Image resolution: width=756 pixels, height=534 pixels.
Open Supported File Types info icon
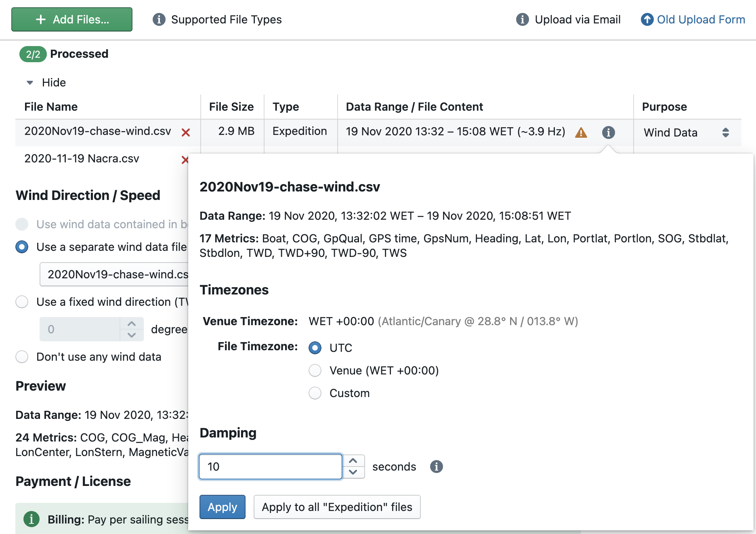point(159,19)
